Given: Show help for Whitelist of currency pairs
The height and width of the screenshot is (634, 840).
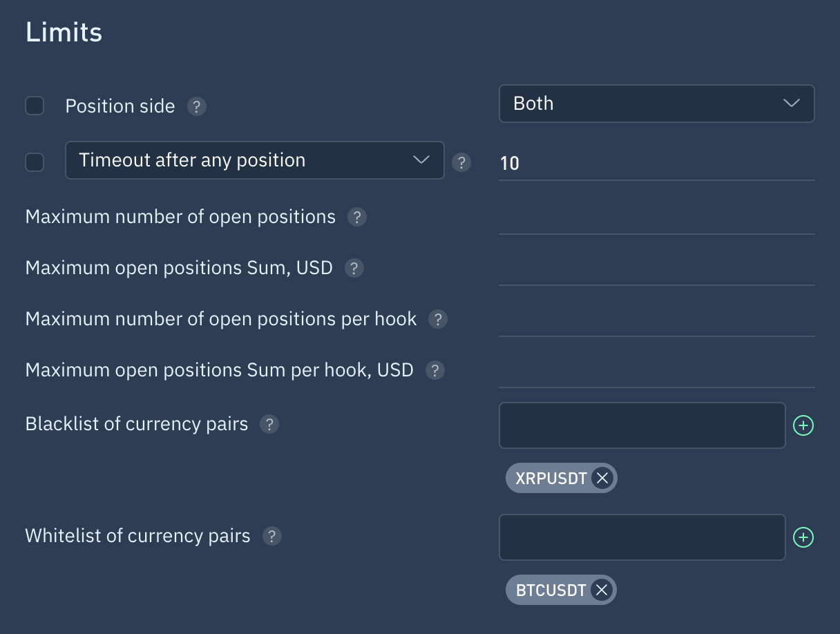Looking at the screenshot, I should 272,536.
